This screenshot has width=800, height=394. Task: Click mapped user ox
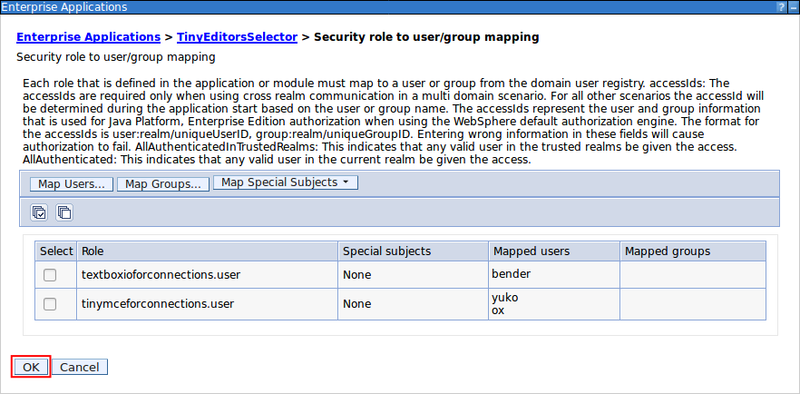(498, 310)
